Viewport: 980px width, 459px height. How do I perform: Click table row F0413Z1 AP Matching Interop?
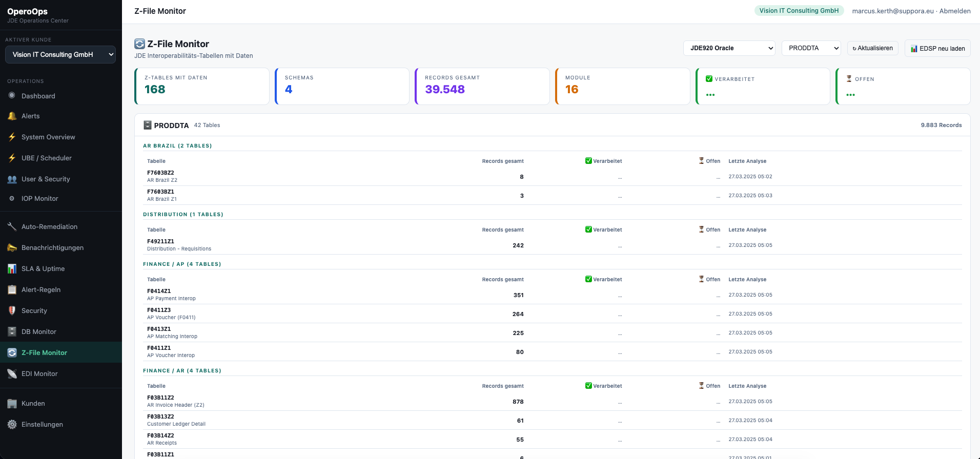pos(553,332)
